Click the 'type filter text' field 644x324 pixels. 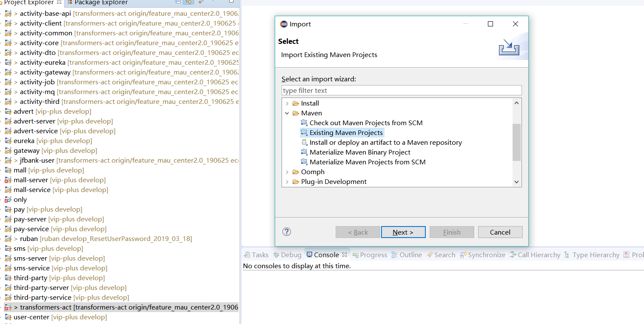point(402,90)
